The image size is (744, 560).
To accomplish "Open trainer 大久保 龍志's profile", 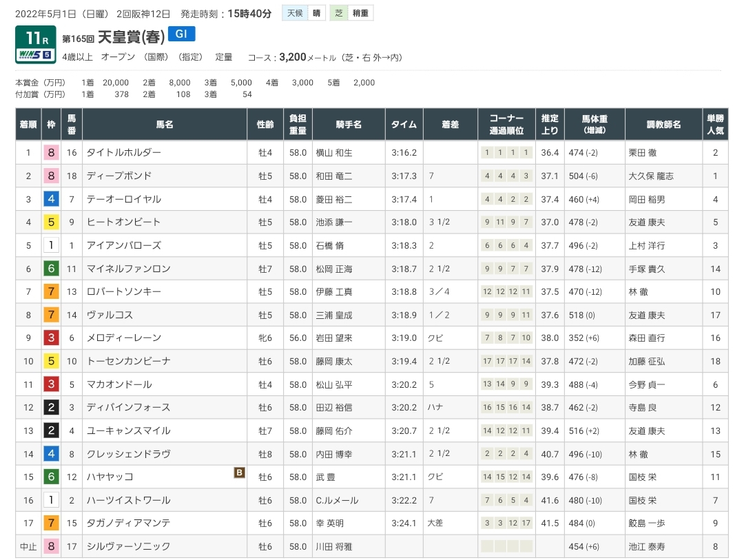I will point(650,176).
